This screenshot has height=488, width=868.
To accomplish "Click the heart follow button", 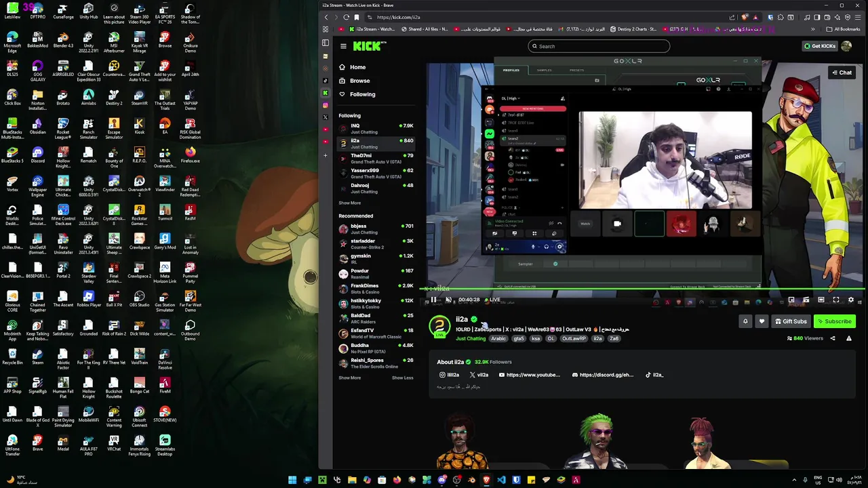I will (762, 321).
